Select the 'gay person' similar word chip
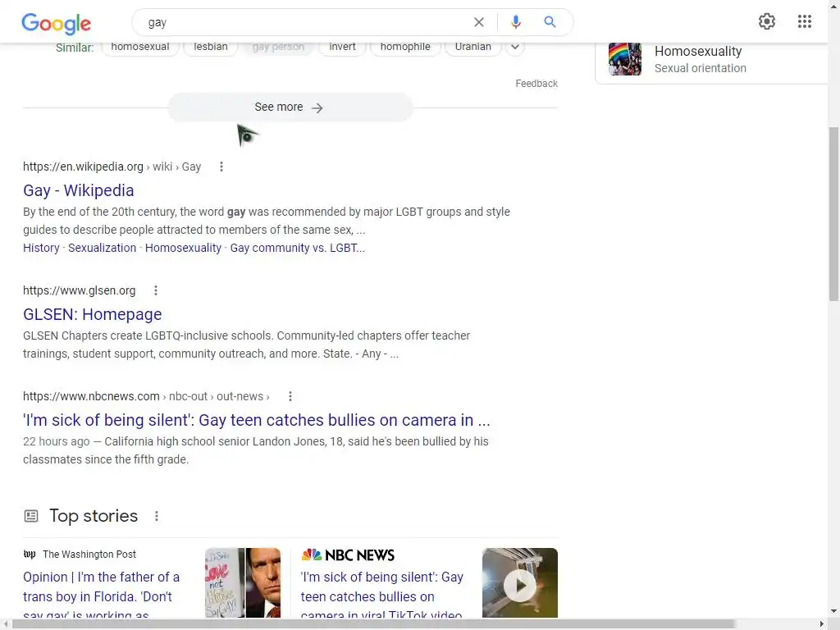The height and width of the screenshot is (630, 840). coord(278,47)
